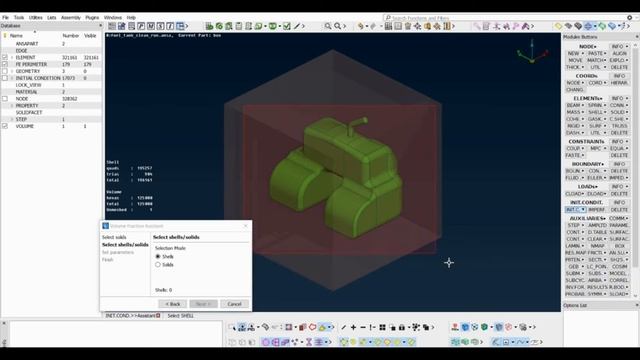The width and height of the screenshot is (640, 360).
Task: Click the green diamond icon in top-right toolbar
Action: 602,26
